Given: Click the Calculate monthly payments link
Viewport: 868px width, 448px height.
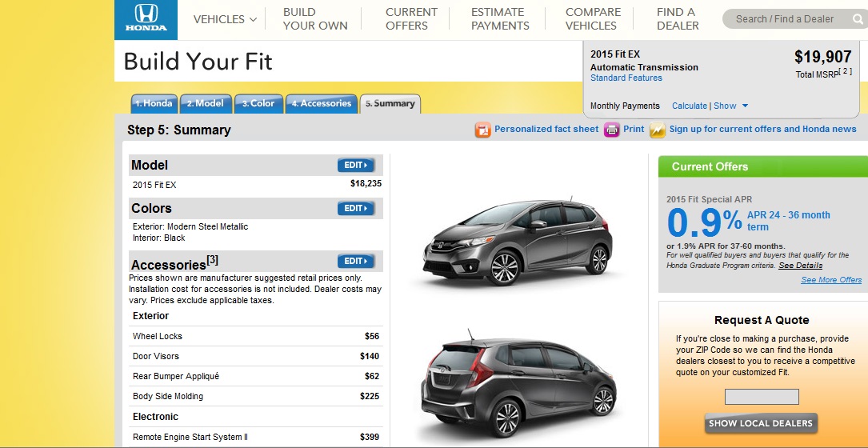Looking at the screenshot, I should click(689, 106).
